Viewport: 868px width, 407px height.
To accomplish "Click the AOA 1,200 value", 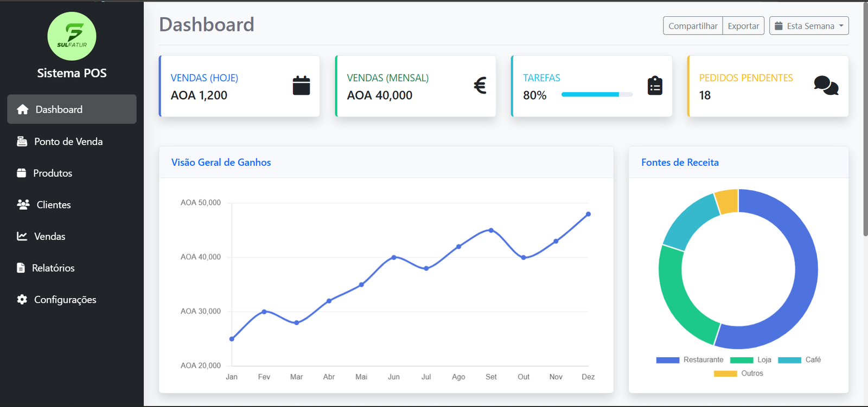I will pyautogui.click(x=199, y=95).
